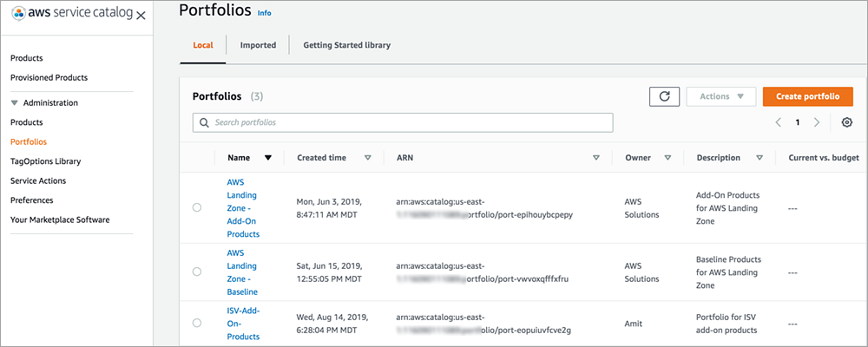
Task: Click the Create portfolio button
Action: click(x=807, y=96)
